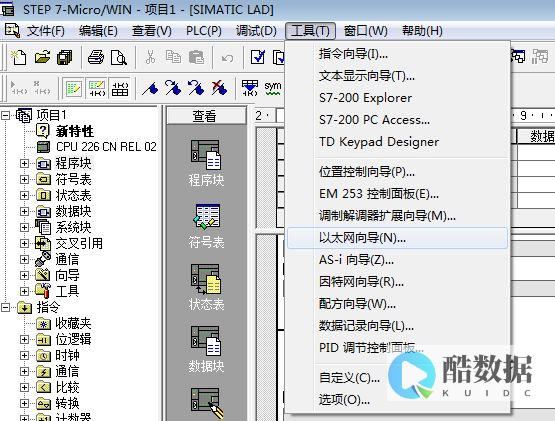555x421 pixels.
Task: Select the 转换 instruction folder
Action: click(x=67, y=403)
